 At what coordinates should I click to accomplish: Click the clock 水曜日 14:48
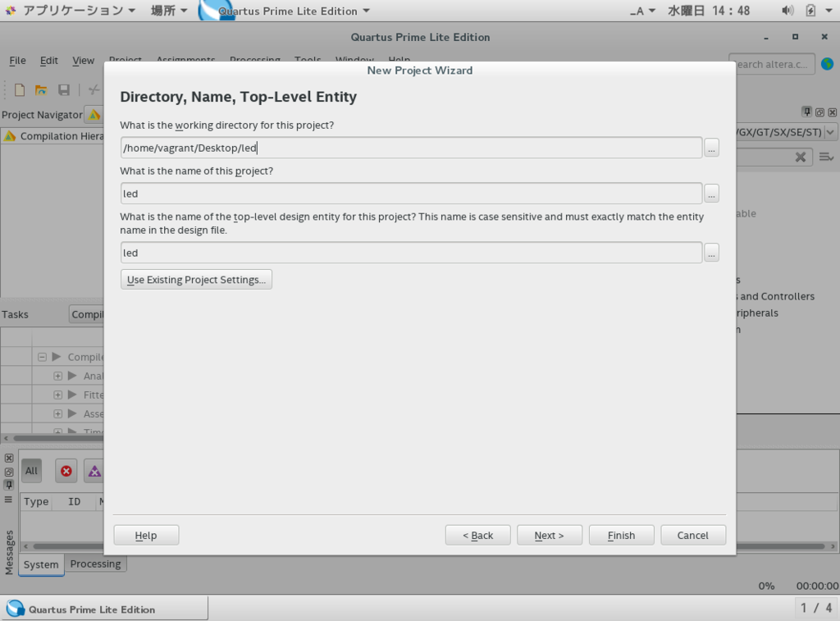(709, 11)
